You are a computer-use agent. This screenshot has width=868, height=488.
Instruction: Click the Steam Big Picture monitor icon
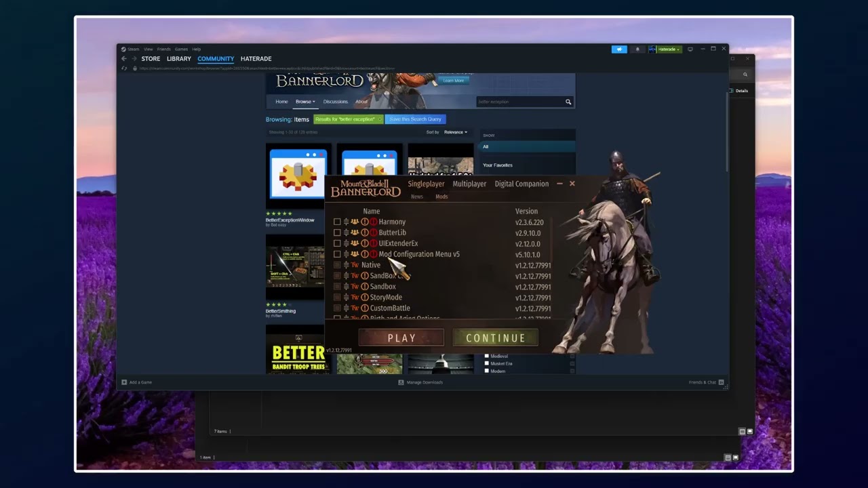pyautogui.click(x=690, y=49)
